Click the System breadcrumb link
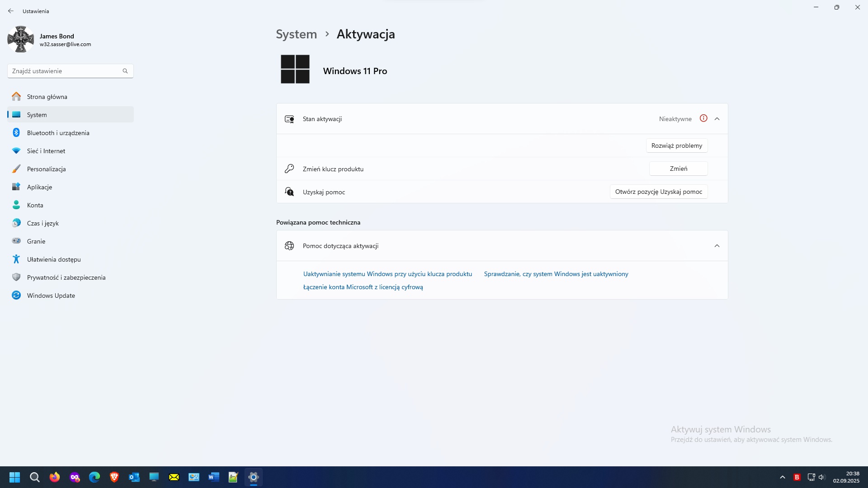Screen dimensions: 868x488 tap(297, 34)
